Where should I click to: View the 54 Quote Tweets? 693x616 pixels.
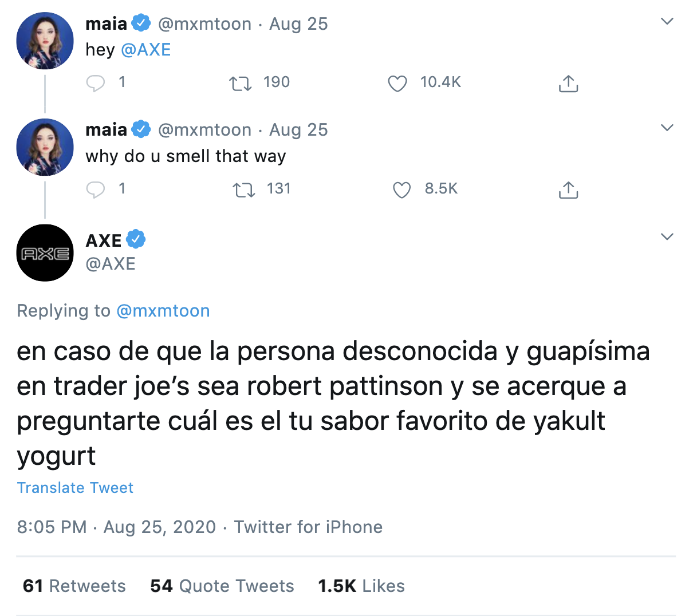(x=222, y=586)
